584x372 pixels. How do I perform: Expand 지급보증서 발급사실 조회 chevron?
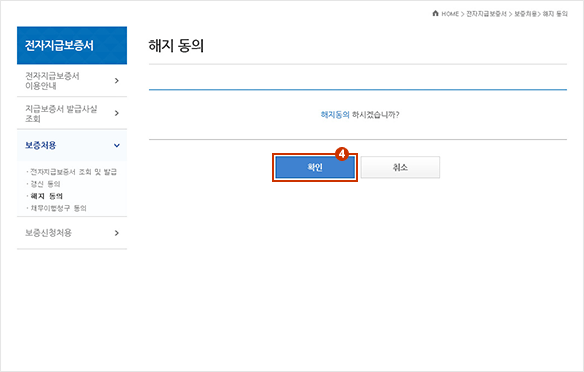point(117,113)
